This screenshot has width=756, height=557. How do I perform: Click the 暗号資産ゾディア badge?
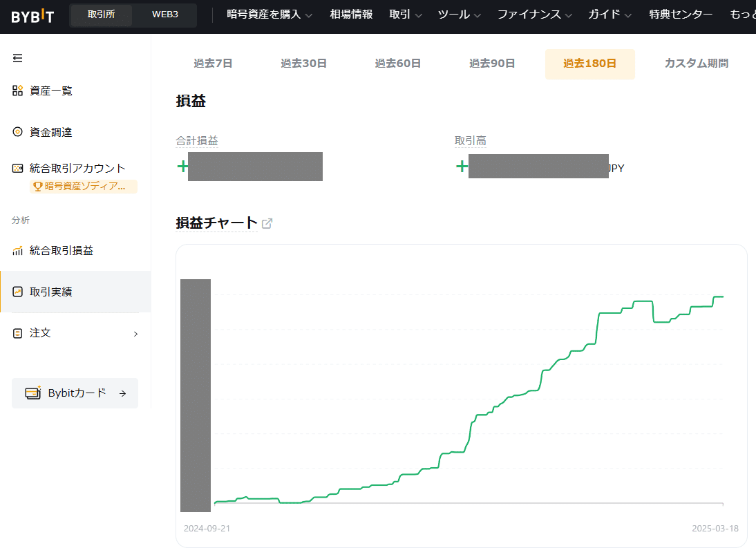(84, 186)
